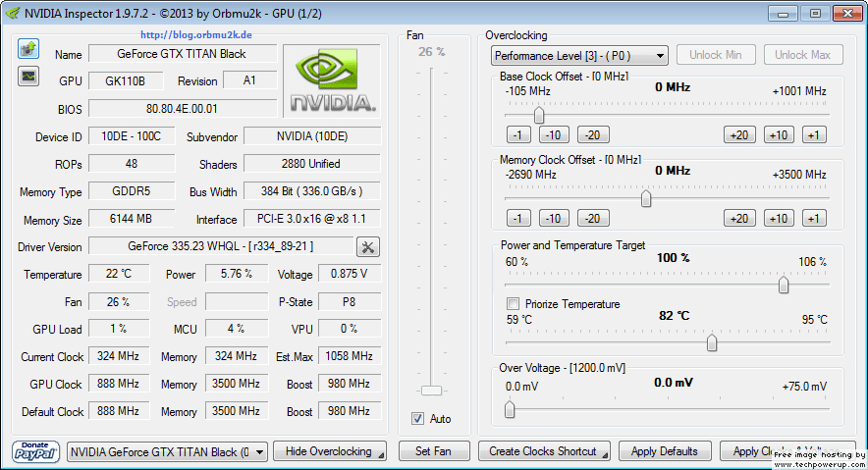Click the Temperature value 22 °C
The width and height of the screenshot is (868, 470).
coord(119,274)
